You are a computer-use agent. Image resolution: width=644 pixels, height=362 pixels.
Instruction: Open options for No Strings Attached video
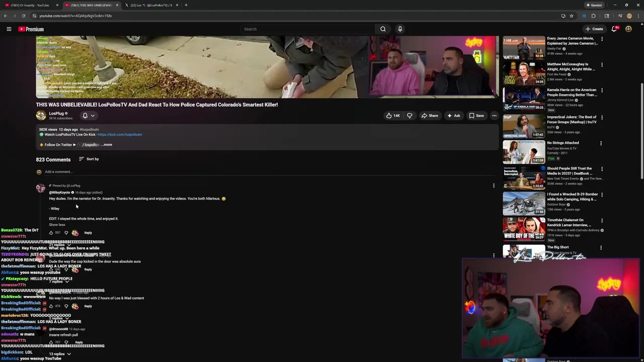click(x=601, y=143)
